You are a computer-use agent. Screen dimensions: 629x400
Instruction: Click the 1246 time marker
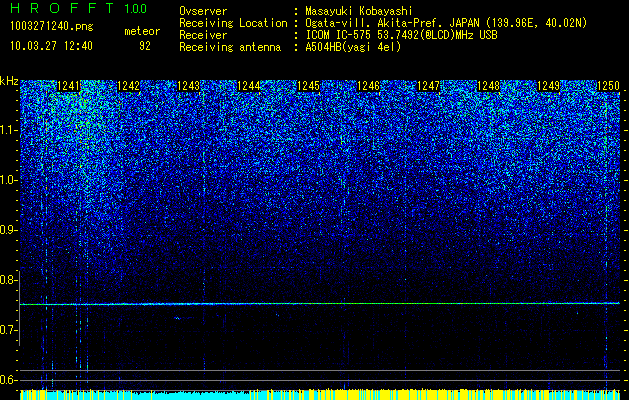[x=368, y=86]
